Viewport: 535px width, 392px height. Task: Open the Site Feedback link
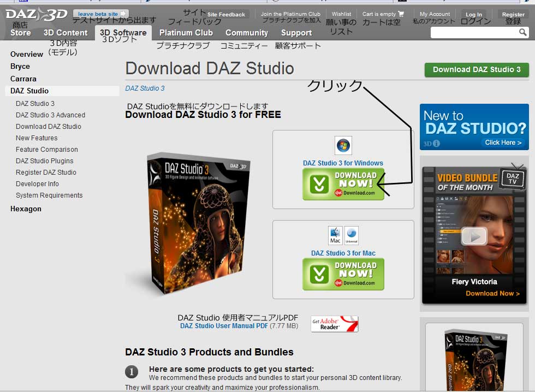tap(226, 14)
